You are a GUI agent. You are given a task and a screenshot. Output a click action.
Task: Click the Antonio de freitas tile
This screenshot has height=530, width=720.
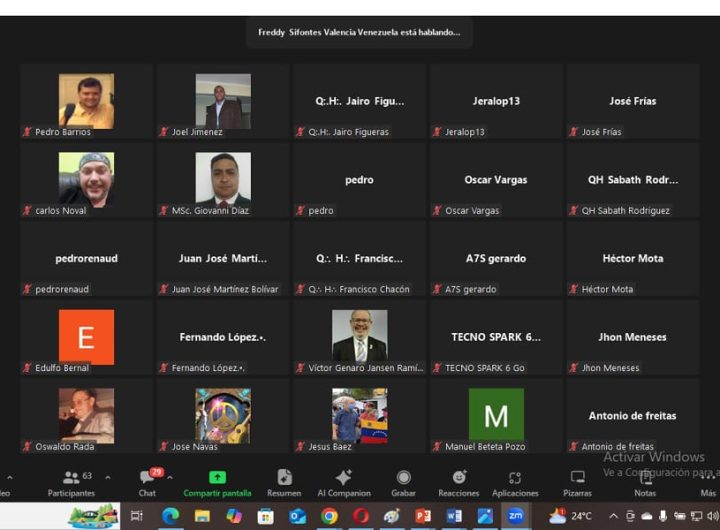[x=633, y=416]
